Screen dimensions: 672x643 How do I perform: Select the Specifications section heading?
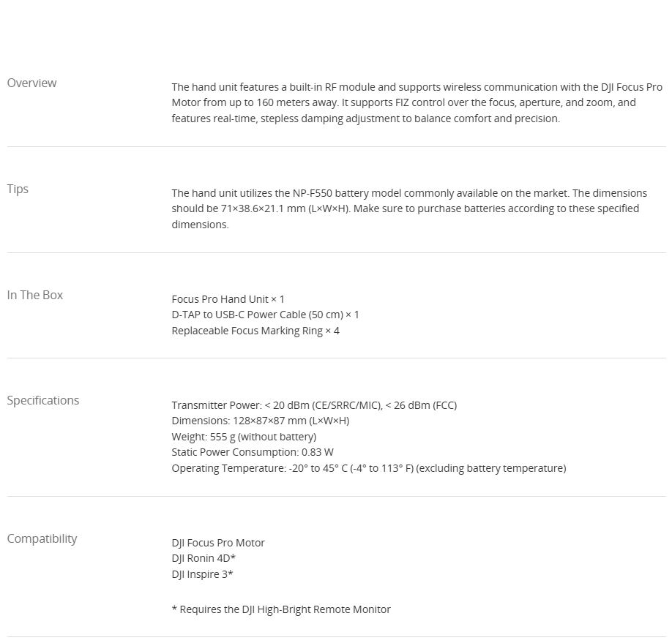(43, 400)
